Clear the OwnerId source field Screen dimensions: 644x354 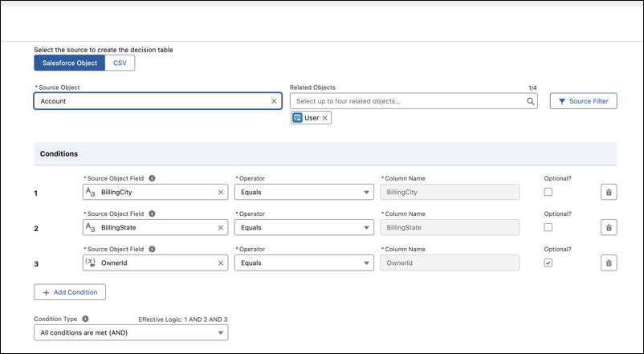[221, 262]
